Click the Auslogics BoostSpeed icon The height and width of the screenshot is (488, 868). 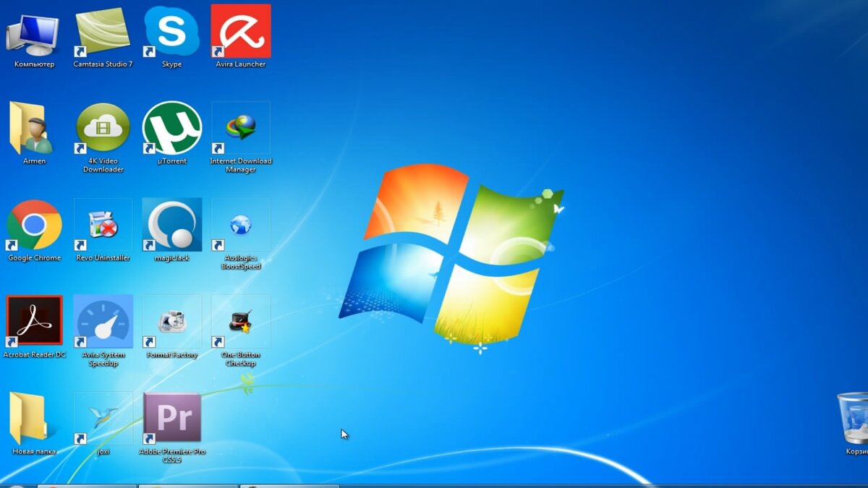(241, 233)
